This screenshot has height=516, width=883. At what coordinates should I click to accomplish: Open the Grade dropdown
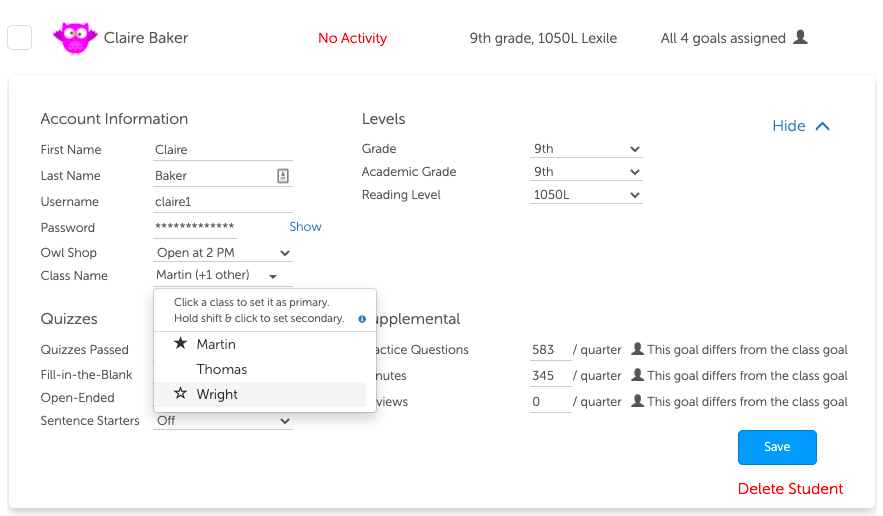[586, 149]
